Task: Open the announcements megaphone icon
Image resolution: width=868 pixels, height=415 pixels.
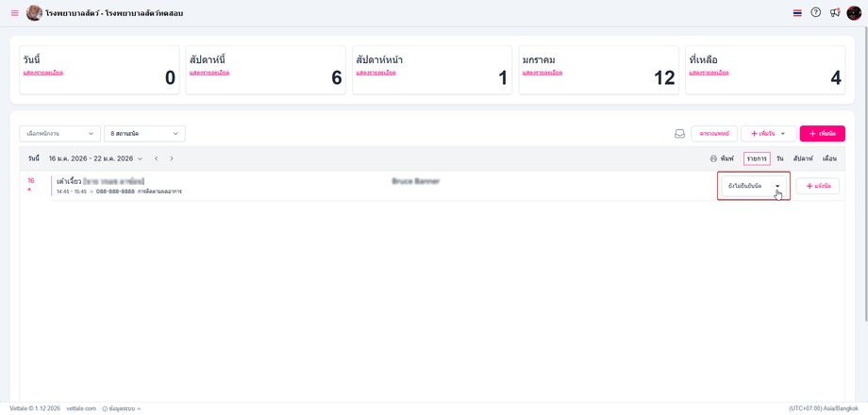Action: (835, 12)
